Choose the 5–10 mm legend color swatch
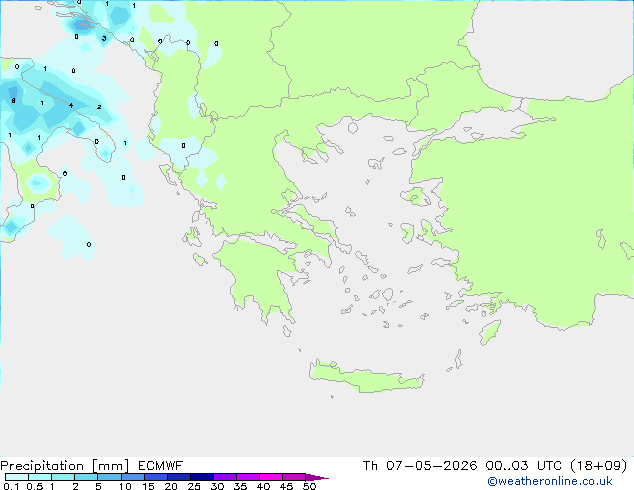 [x=109, y=477]
